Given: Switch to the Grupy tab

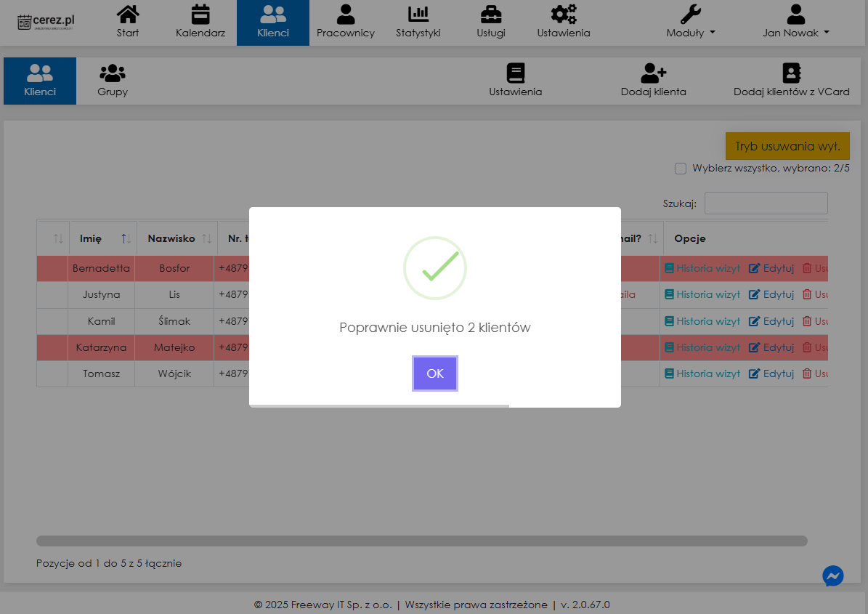Looking at the screenshot, I should [x=113, y=80].
